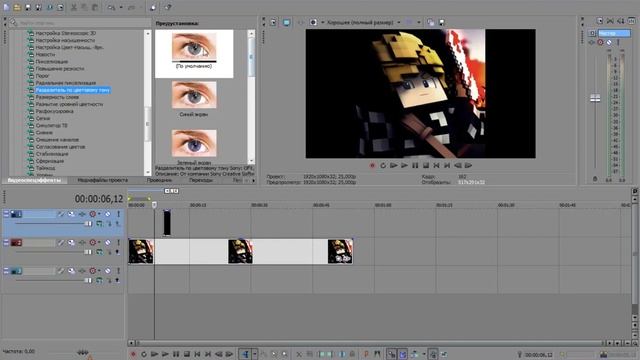Click Pause under the video preview
This screenshot has height=360, width=640.
tap(415, 165)
